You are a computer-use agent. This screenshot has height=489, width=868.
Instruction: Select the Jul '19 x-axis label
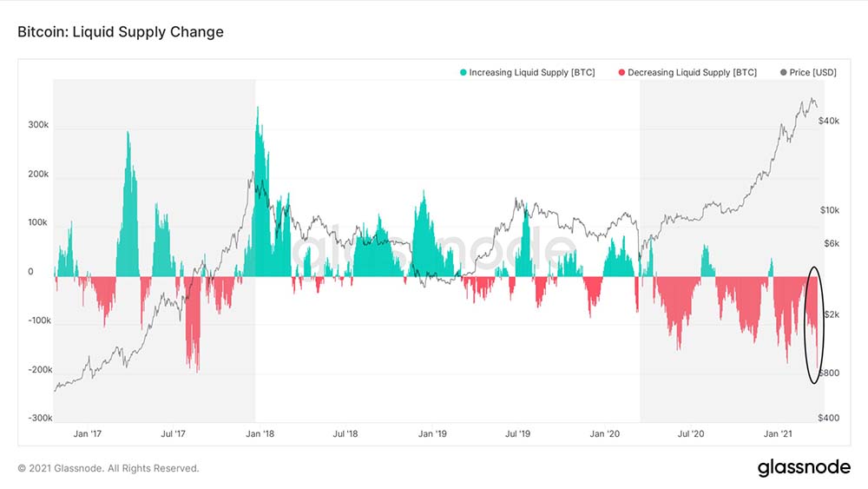[517, 433]
